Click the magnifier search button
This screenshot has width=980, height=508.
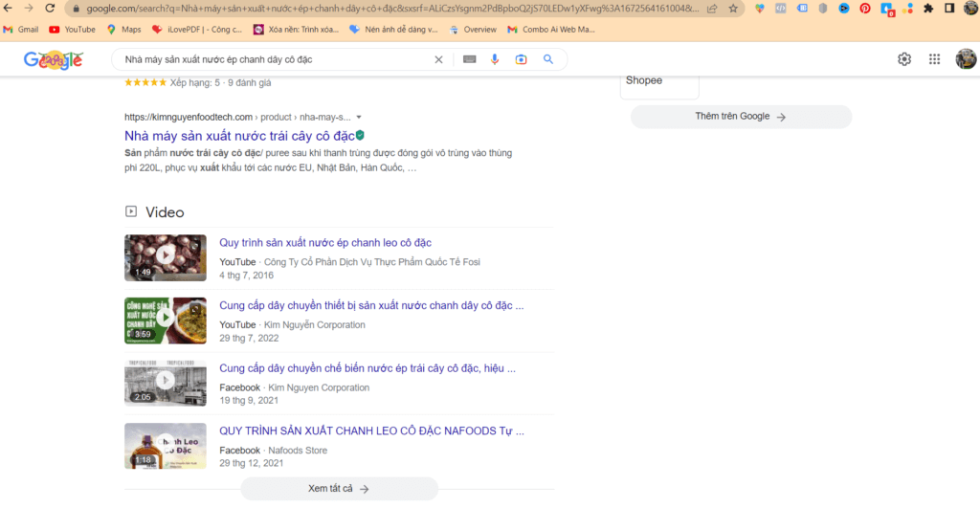click(548, 59)
